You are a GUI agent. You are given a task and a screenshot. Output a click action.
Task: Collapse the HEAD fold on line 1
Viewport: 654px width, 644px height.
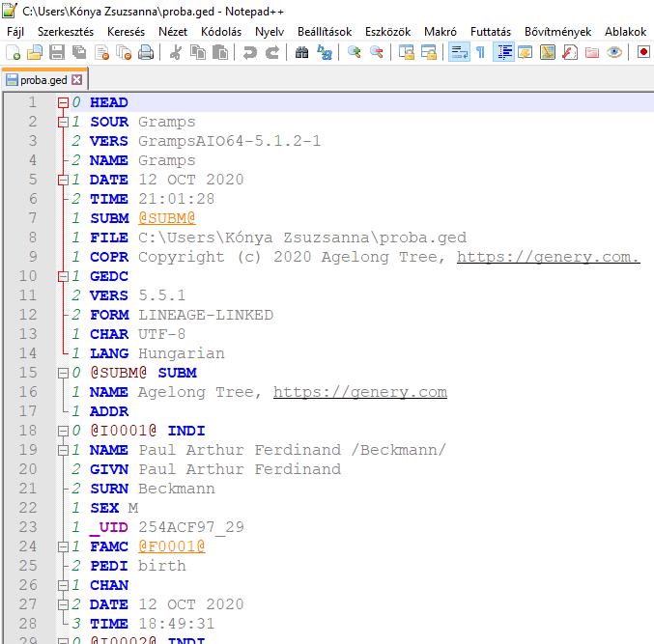point(63,102)
